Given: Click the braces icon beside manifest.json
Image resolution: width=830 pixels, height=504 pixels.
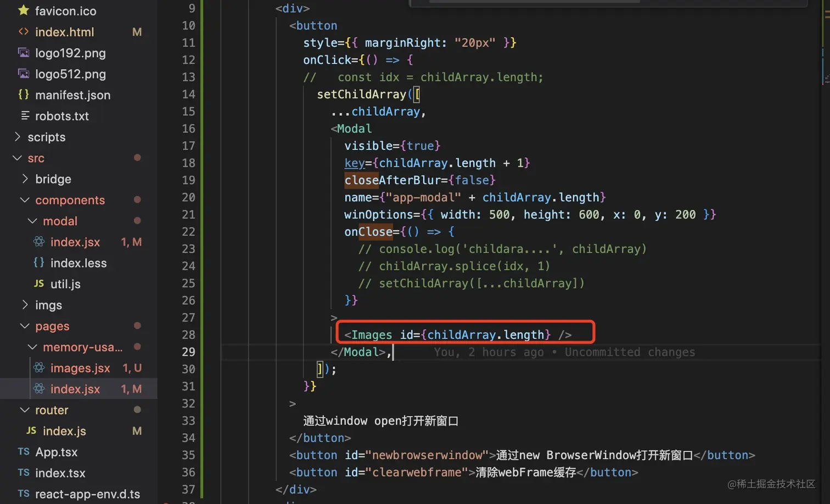Looking at the screenshot, I should 24,94.
